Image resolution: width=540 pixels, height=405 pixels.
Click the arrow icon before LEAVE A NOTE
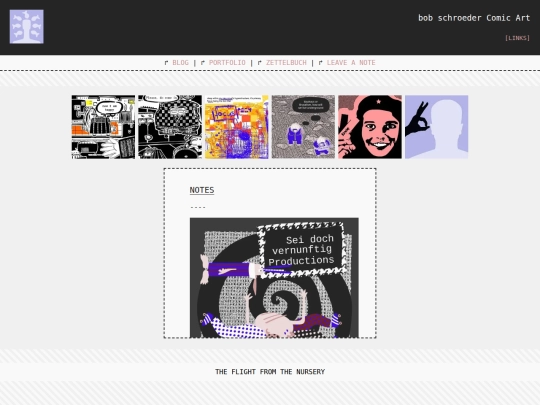(320, 63)
